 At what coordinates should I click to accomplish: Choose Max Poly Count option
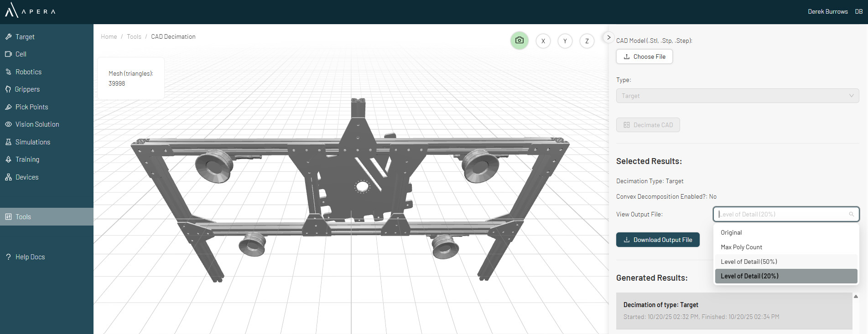coord(741,247)
